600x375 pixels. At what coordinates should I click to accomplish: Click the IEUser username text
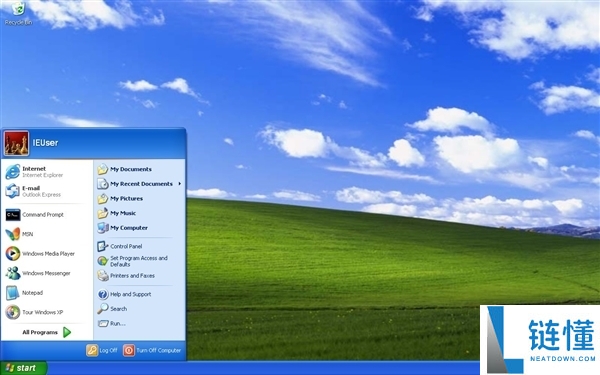coord(46,143)
